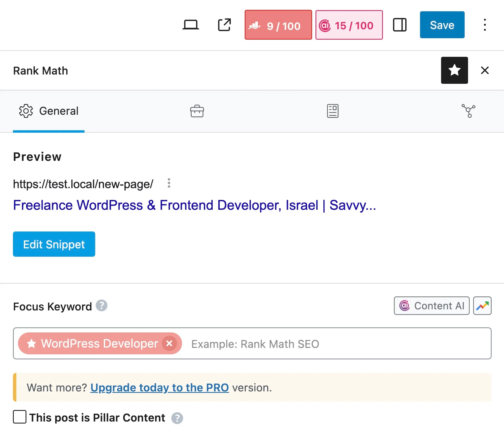Image resolution: width=504 pixels, height=446 pixels.
Task: Follow Upgrade today to the PRO link
Action: click(x=160, y=388)
